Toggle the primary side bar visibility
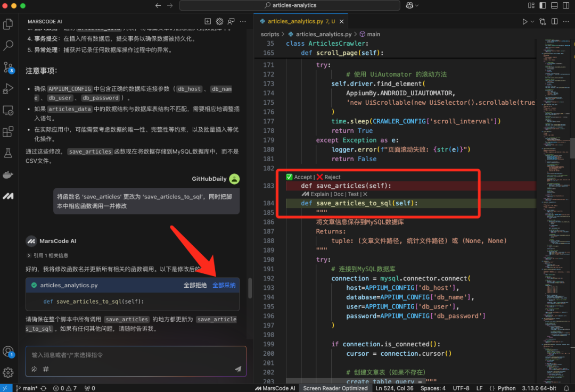The image size is (575, 392). click(x=543, y=5)
